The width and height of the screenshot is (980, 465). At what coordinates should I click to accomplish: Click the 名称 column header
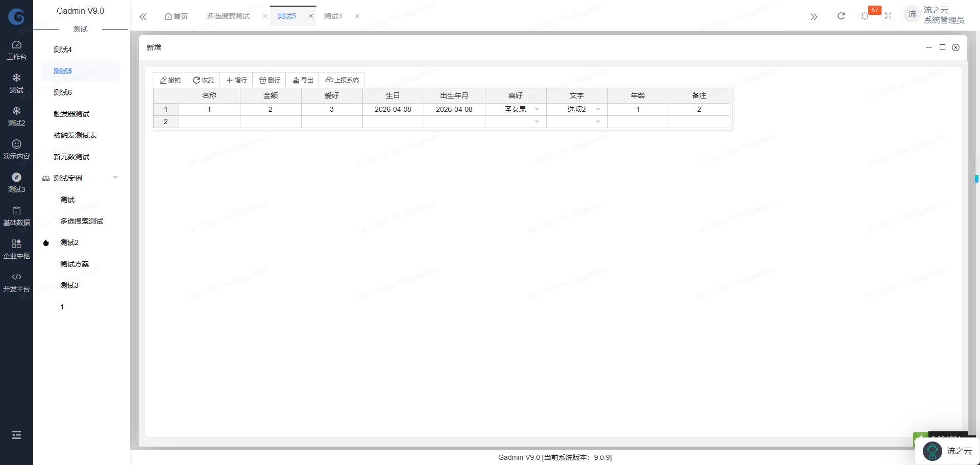(x=209, y=95)
